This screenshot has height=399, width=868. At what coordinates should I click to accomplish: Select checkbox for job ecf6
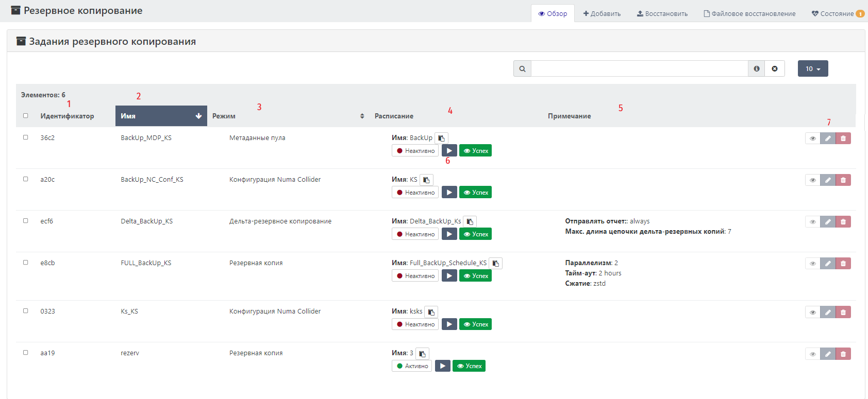click(x=25, y=220)
